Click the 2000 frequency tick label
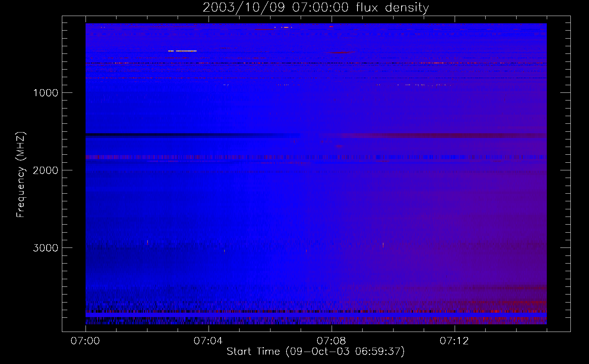 [46, 170]
